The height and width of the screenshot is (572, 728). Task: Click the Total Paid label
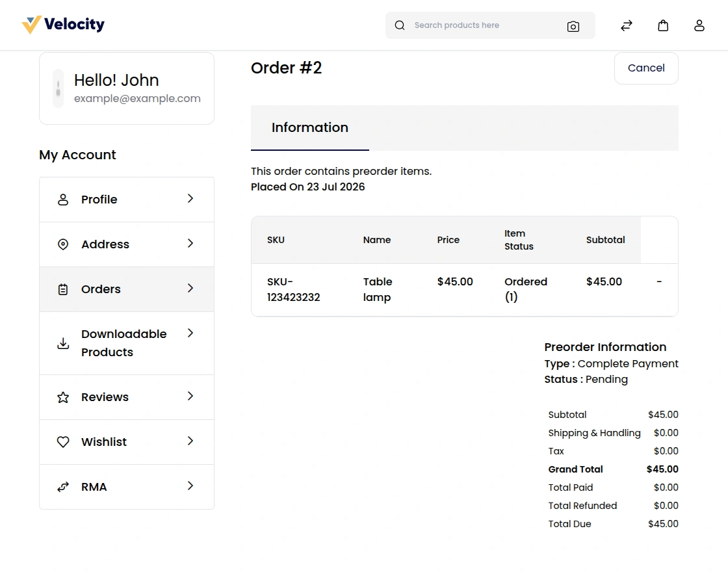pyautogui.click(x=571, y=488)
